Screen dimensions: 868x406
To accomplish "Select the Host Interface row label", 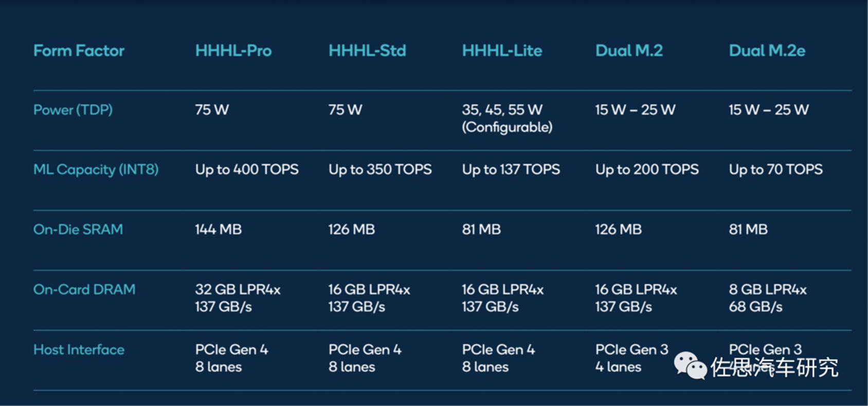I will click(79, 349).
